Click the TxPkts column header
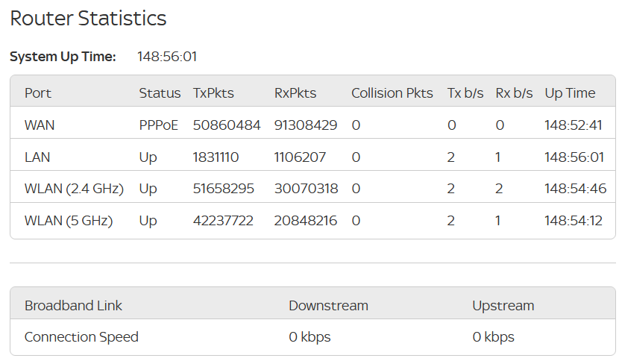Image resolution: width=622 pixels, height=364 pixels. (213, 93)
